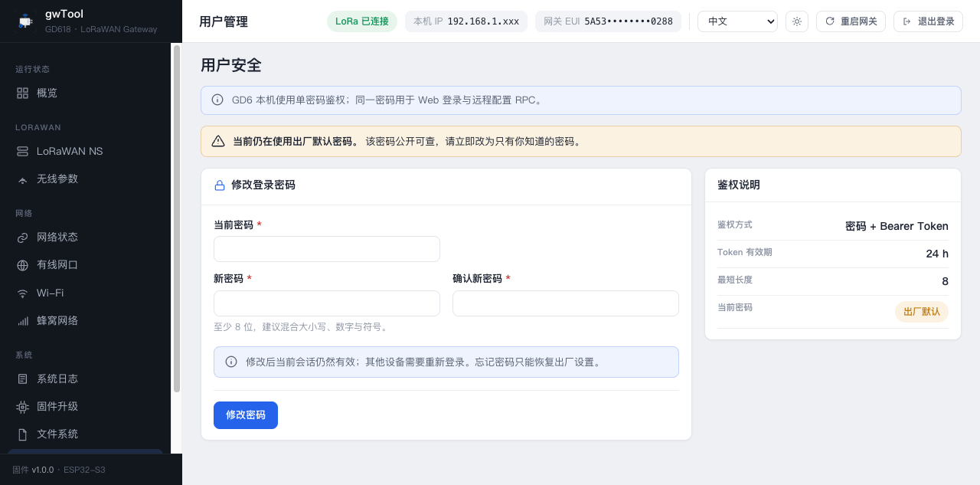
Task: Focus the 新密码 input field
Action: (x=327, y=303)
